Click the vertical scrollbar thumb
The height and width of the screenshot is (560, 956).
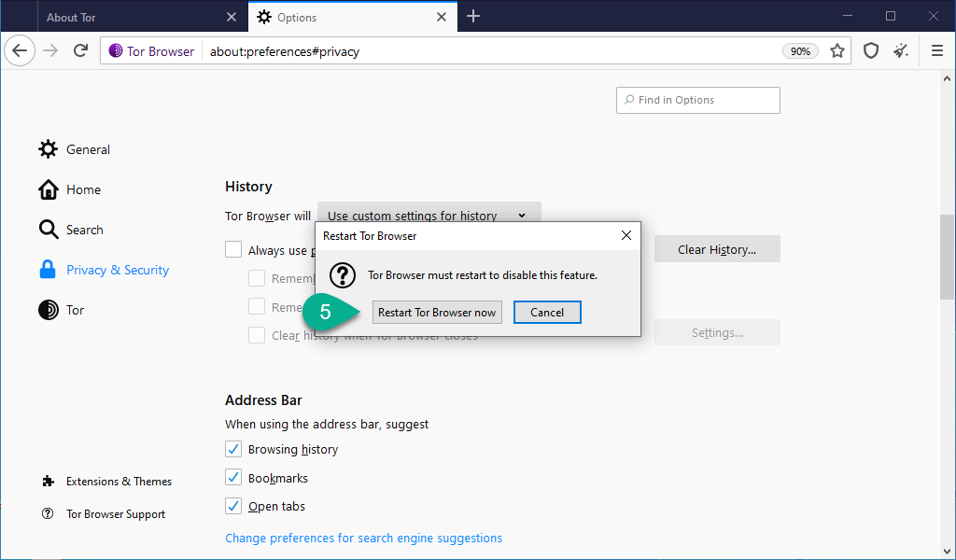[947, 257]
